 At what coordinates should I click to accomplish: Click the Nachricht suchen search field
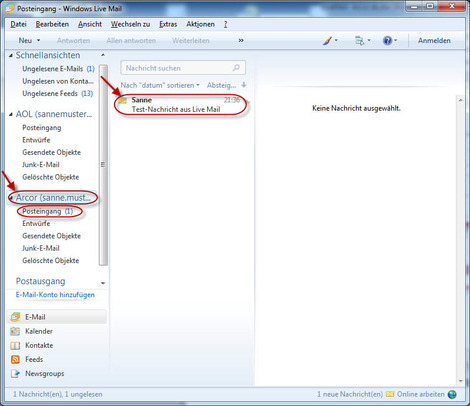click(183, 68)
